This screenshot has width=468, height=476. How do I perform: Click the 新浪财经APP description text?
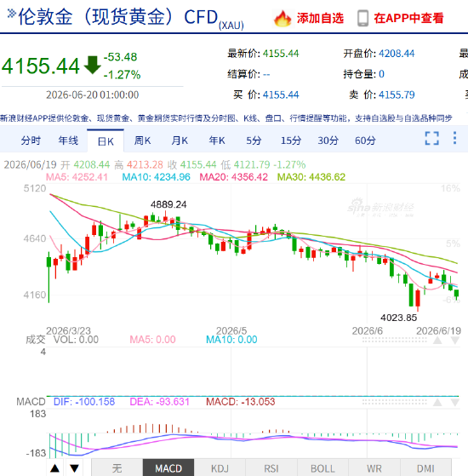coord(226,118)
